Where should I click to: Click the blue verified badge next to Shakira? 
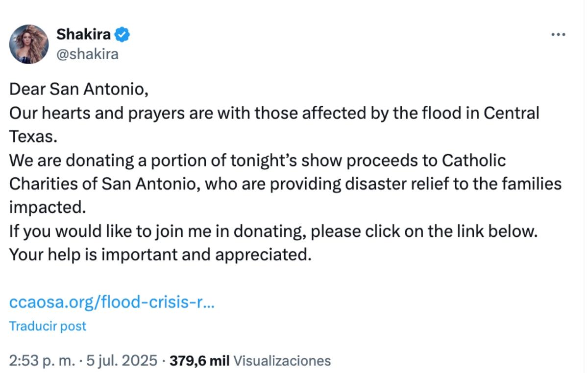click(x=122, y=35)
